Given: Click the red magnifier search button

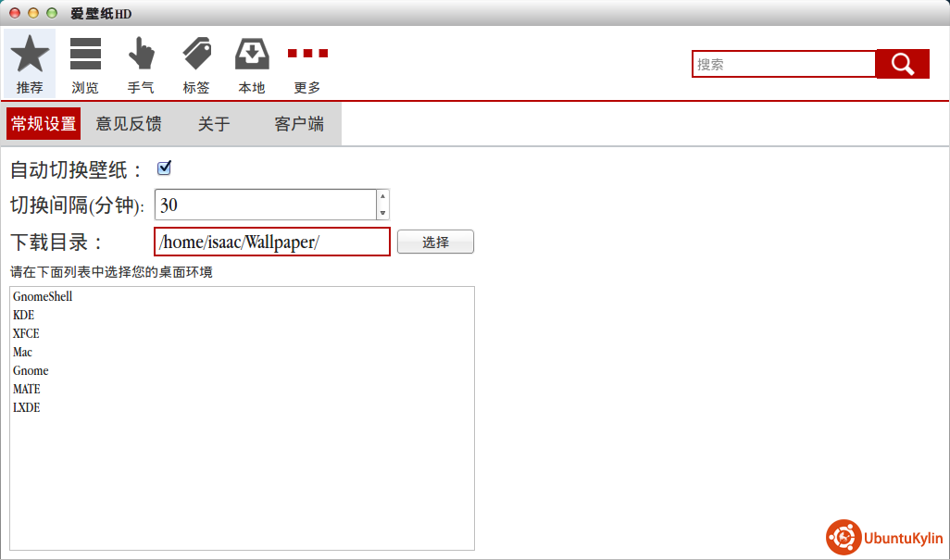Looking at the screenshot, I should [x=902, y=64].
